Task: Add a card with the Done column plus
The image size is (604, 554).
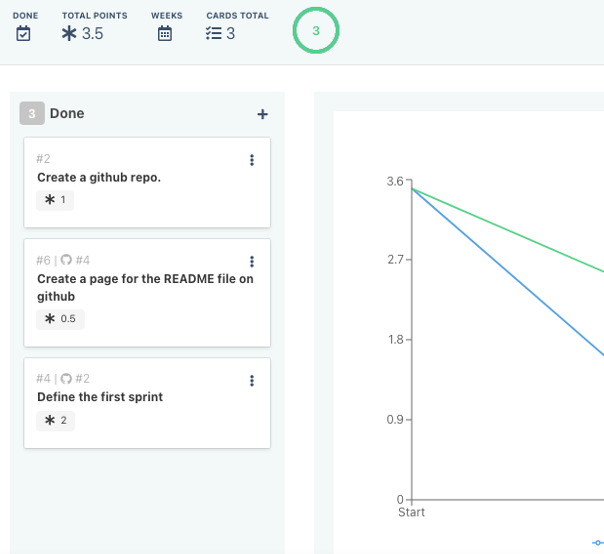Action: [262, 114]
